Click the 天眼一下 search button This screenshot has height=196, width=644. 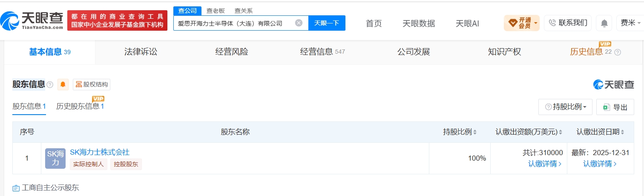click(x=327, y=23)
